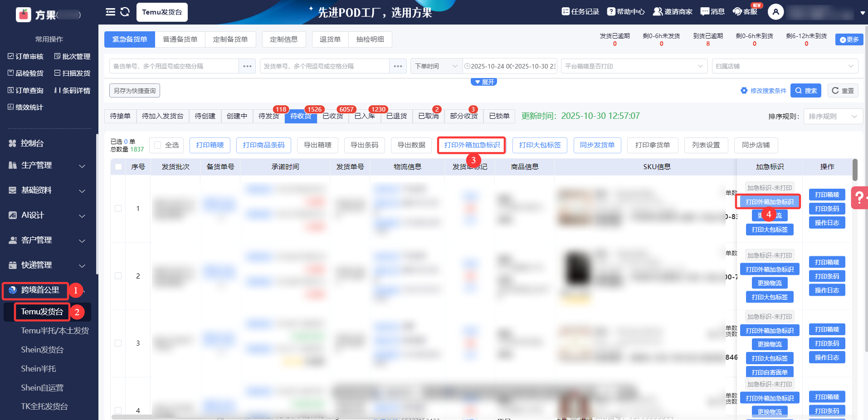Image resolution: width=868 pixels, height=420 pixels.
Task: Check the 全选 select-all checkbox
Action: tap(158, 145)
